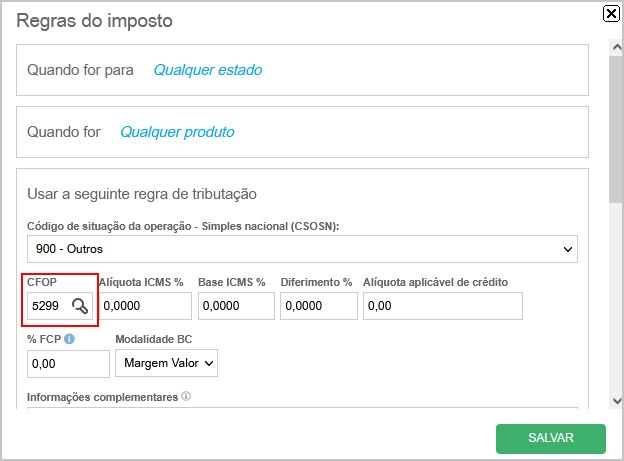
Task: Click the Regras do imposto title
Action: pyautogui.click(x=94, y=21)
